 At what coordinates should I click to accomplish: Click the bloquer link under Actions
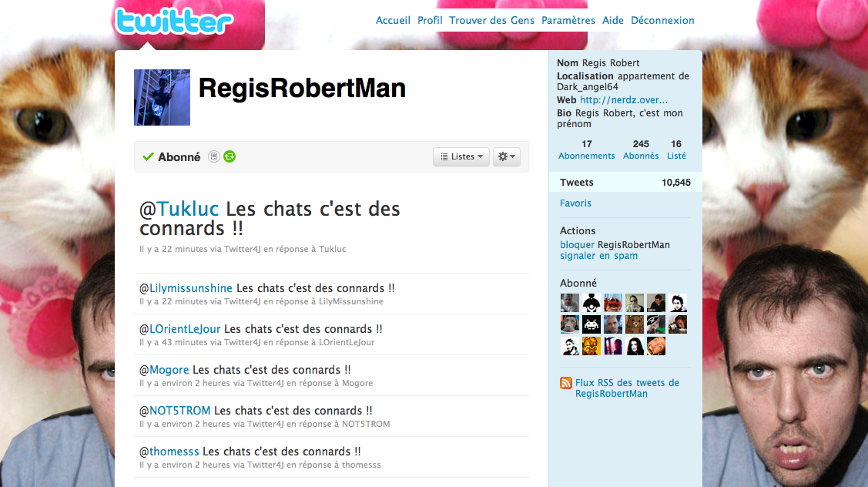click(x=577, y=245)
